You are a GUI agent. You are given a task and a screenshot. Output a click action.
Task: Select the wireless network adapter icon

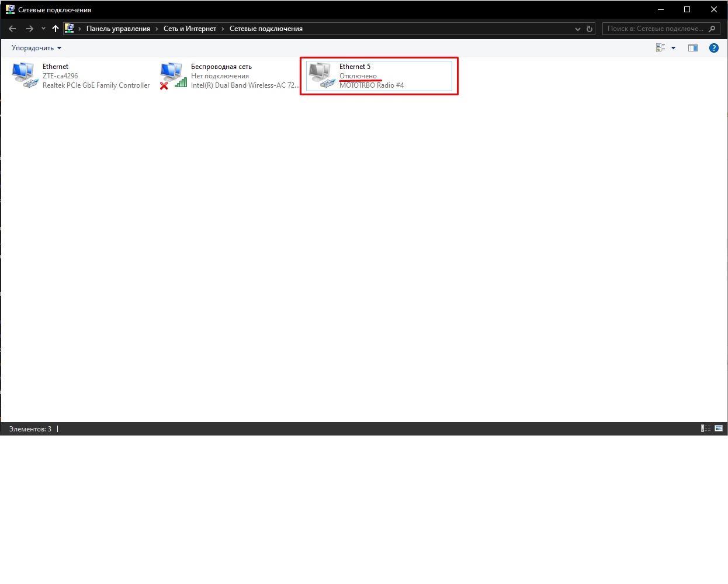tap(172, 75)
